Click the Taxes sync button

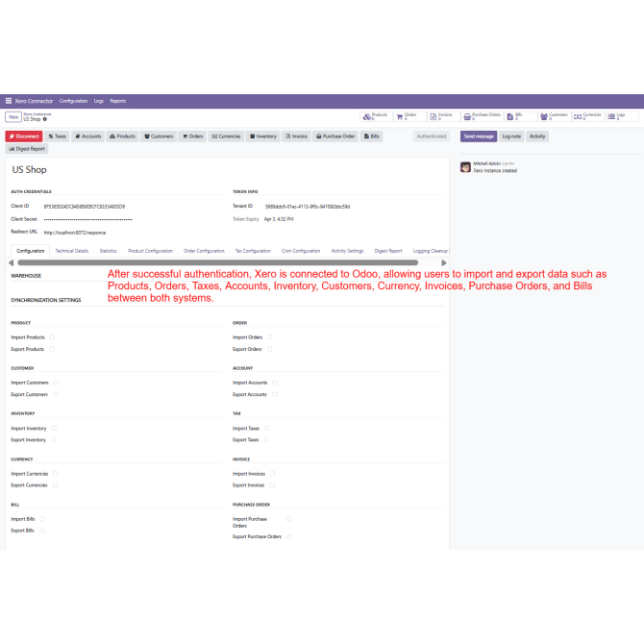pyautogui.click(x=57, y=136)
